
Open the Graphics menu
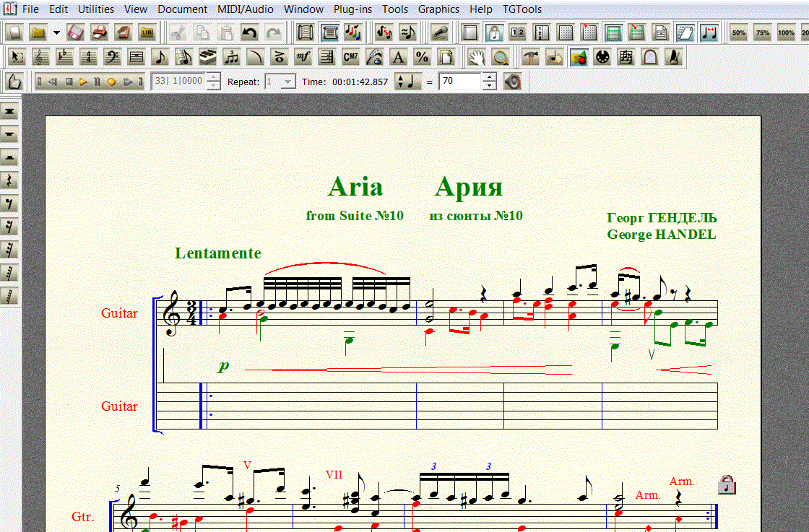(438, 9)
